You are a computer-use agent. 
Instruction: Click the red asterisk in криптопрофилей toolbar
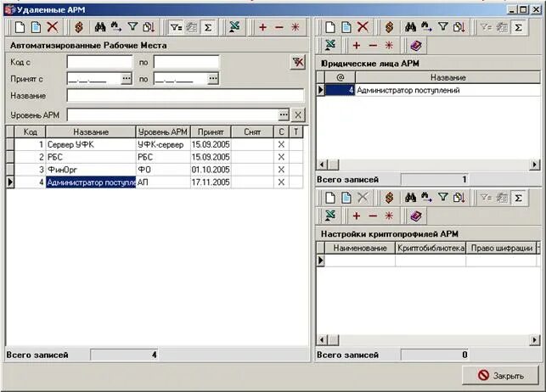pyautogui.click(x=389, y=216)
